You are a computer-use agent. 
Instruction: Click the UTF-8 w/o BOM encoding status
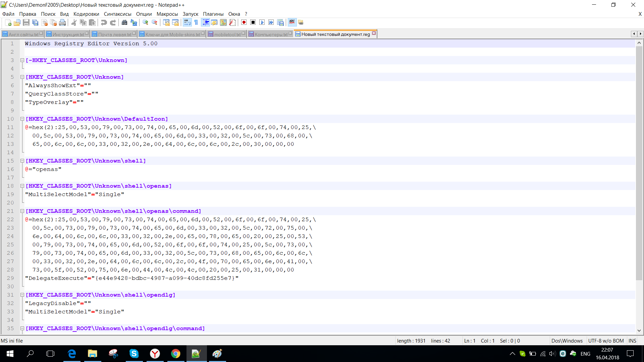[606, 341]
